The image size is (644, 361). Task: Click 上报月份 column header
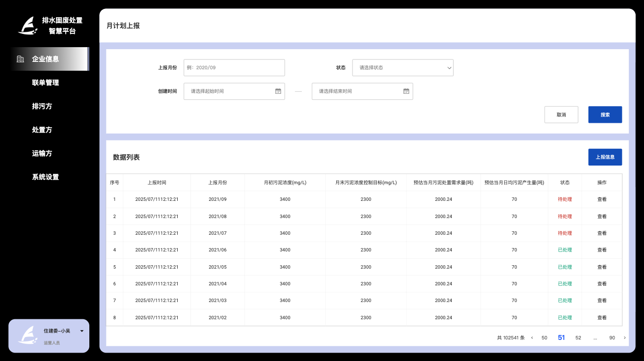click(x=217, y=182)
